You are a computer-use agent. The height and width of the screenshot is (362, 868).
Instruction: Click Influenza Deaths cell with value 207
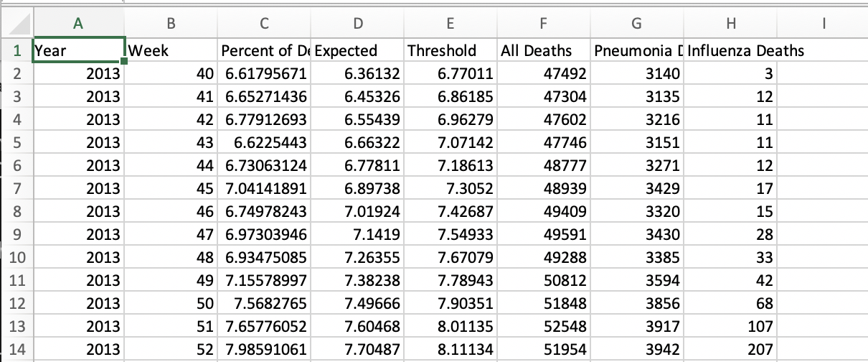click(x=730, y=350)
